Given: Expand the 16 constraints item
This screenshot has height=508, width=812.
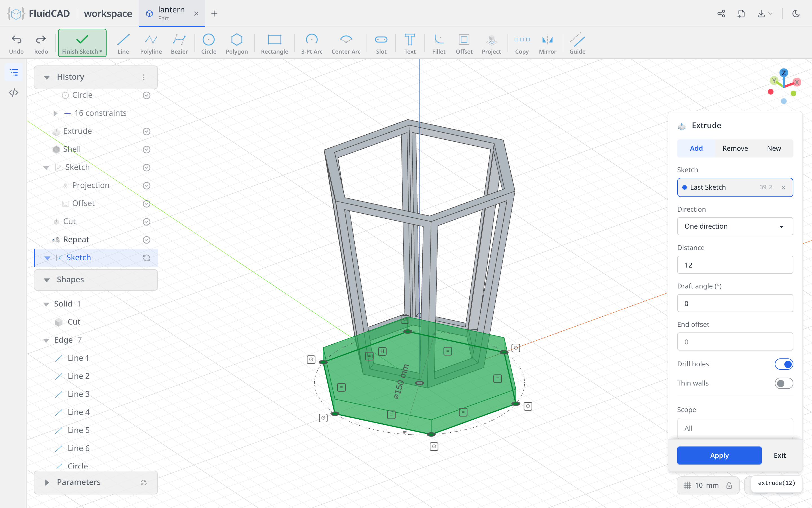Looking at the screenshot, I should (x=55, y=113).
